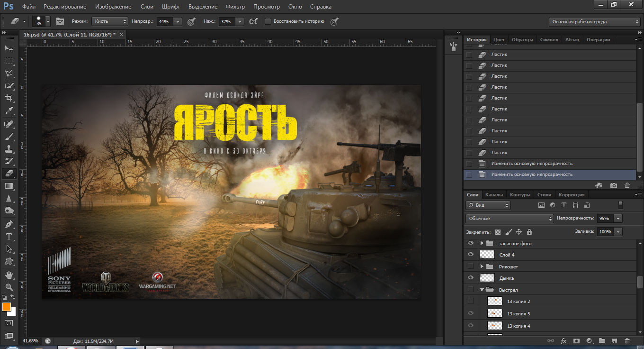The height and width of the screenshot is (349, 644).
Task: Select the Quick Selection tool
Action: (x=9, y=86)
